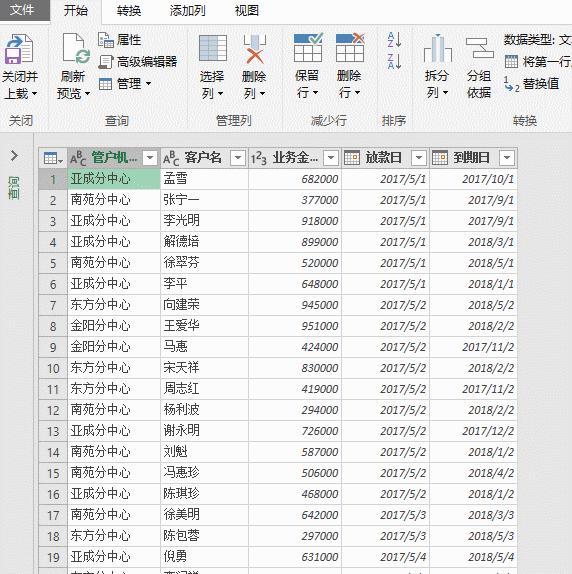Click cell 王爱华

[x=204, y=326]
